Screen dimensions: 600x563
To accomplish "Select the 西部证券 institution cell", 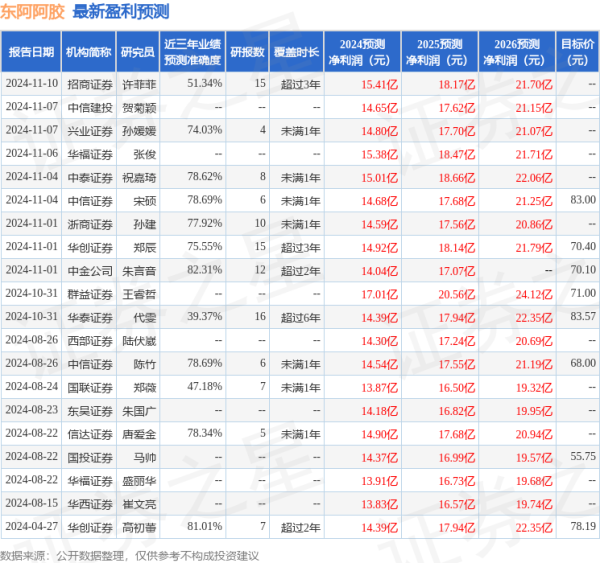I will click(90, 341).
